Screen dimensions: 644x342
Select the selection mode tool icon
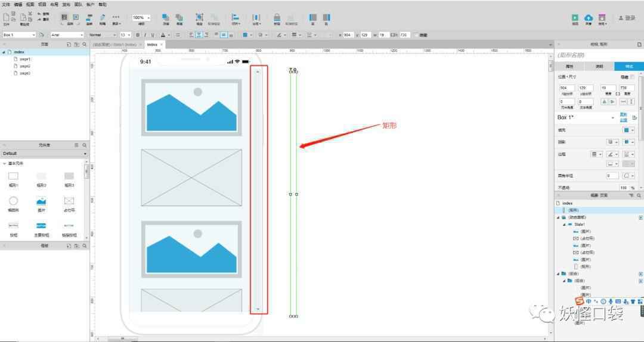(64, 17)
